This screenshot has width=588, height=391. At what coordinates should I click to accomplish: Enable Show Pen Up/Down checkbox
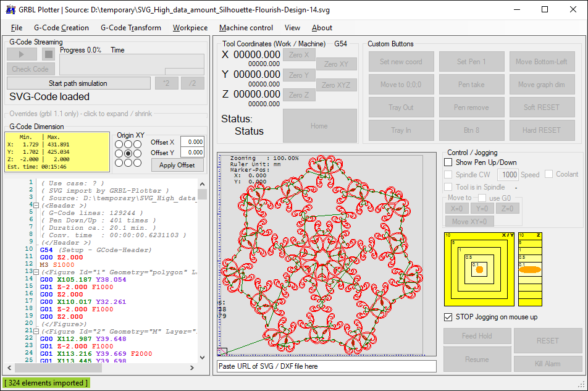point(448,162)
